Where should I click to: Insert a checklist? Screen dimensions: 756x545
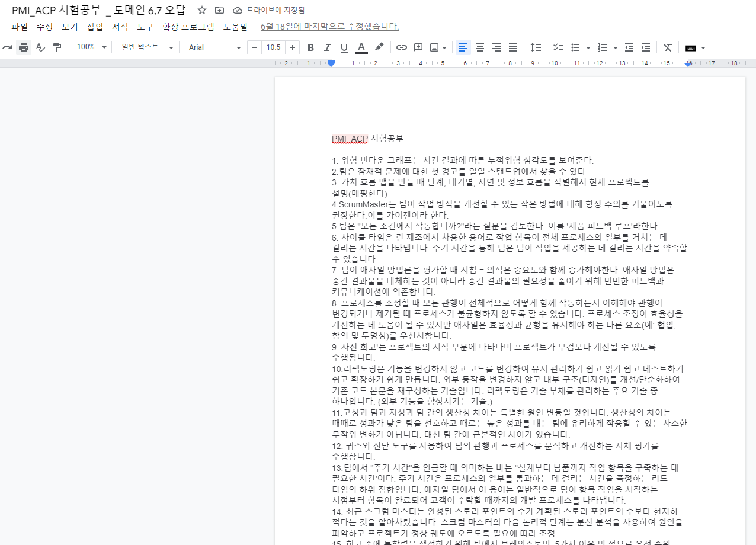coord(558,47)
